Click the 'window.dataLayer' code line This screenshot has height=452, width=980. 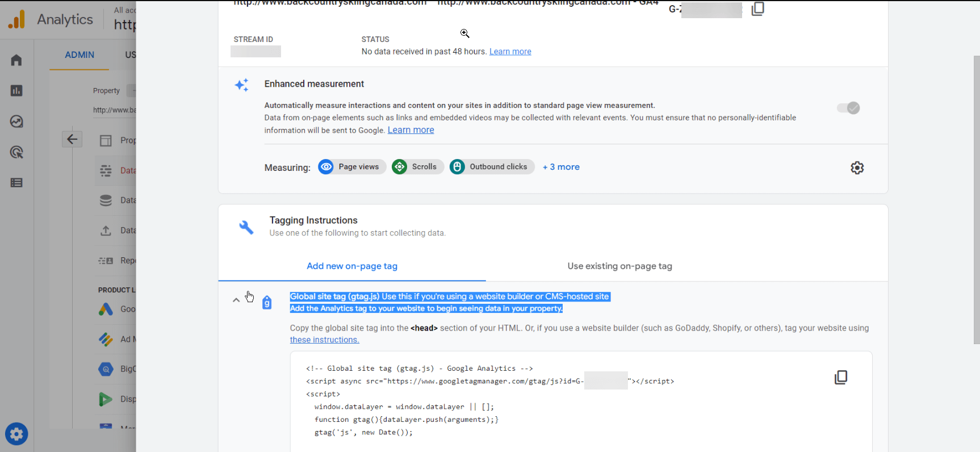[x=404, y=407]
